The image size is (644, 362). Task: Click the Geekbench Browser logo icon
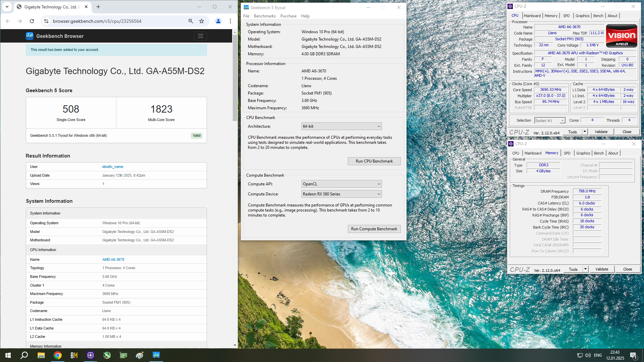30,36
